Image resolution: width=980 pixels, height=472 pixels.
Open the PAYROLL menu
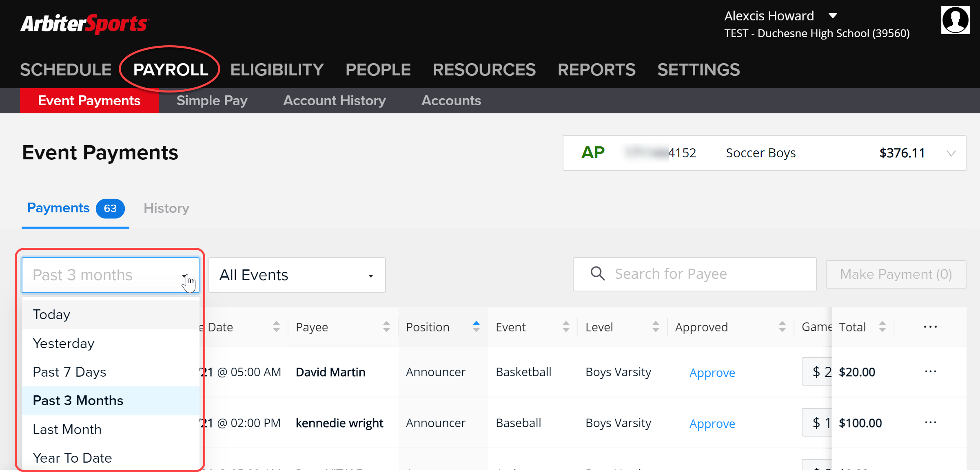[x=171, y=70]
